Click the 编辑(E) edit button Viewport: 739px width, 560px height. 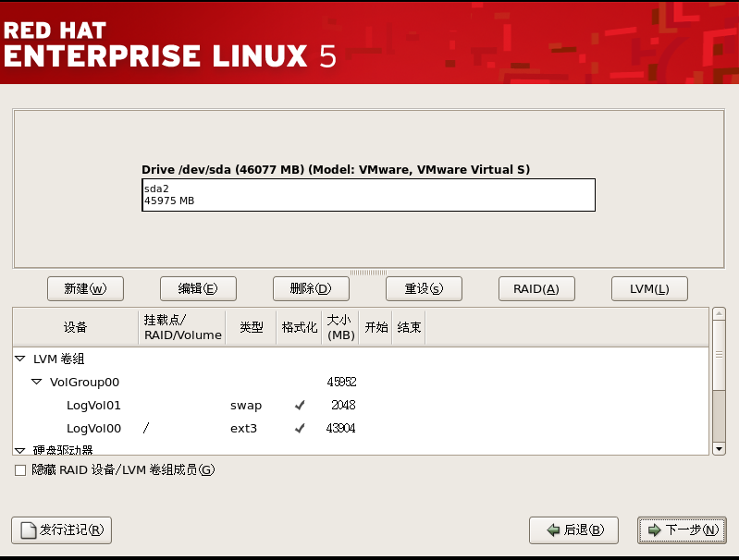click(198, 288)
